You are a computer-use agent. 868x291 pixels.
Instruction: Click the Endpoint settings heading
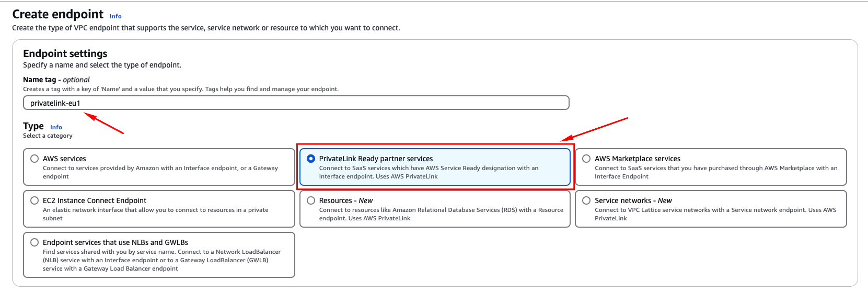65,53
